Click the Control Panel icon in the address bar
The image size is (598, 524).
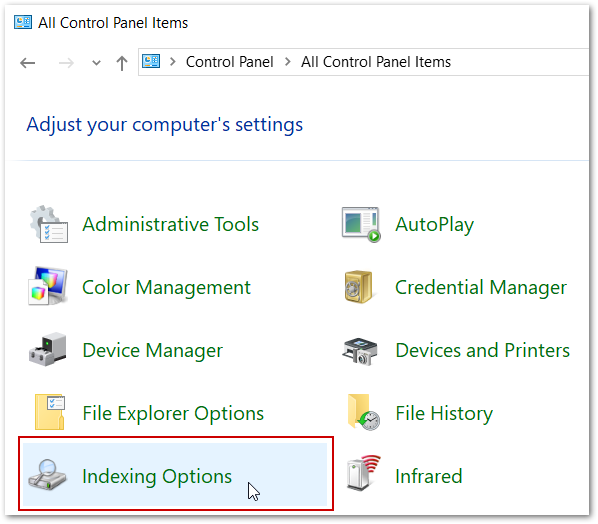point(151,61)
